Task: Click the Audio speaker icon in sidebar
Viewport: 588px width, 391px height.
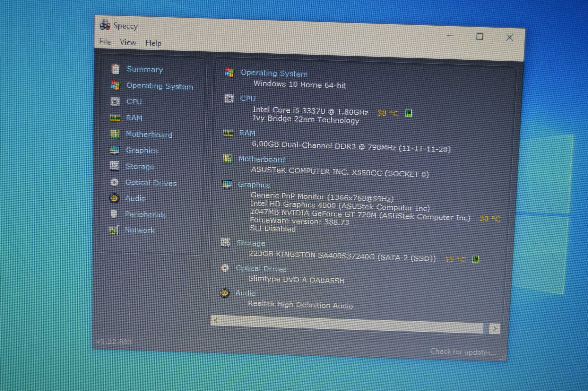Action: pos(114,198)
